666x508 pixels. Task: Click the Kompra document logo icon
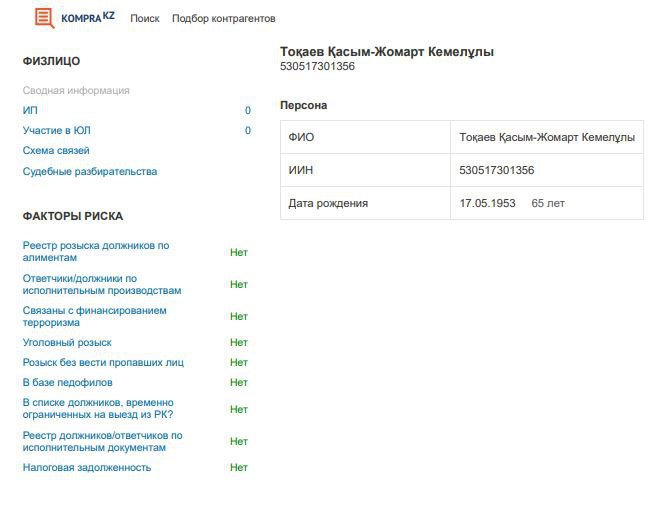click(45, 18)
